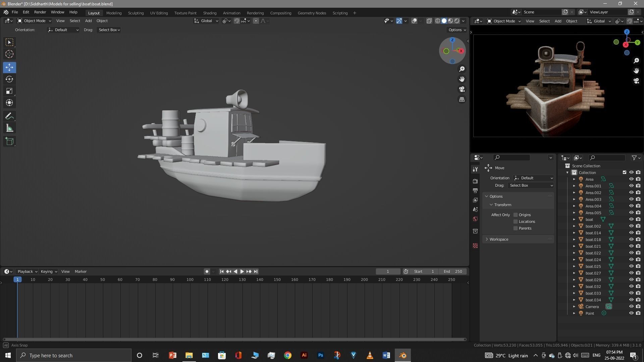Open the Playback menu in timeline
This screenshot has height=362, width=644.
pos(27,271)
